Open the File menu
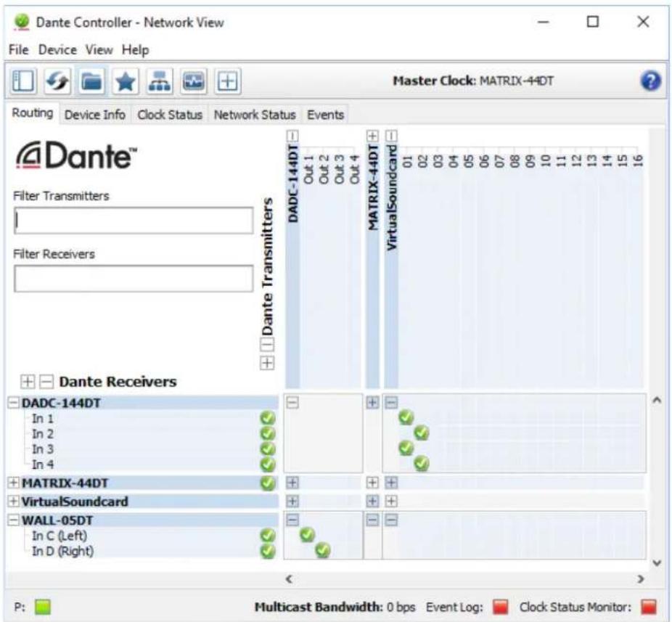This screenshot has width=672, height=622. (x=18, y=50)
